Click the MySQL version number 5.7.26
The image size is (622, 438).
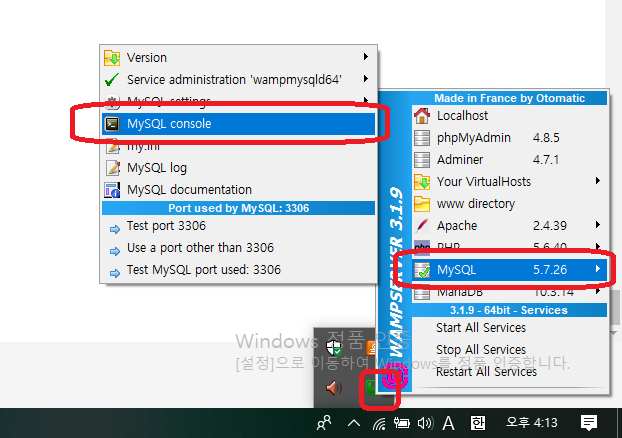coord(550,270)
